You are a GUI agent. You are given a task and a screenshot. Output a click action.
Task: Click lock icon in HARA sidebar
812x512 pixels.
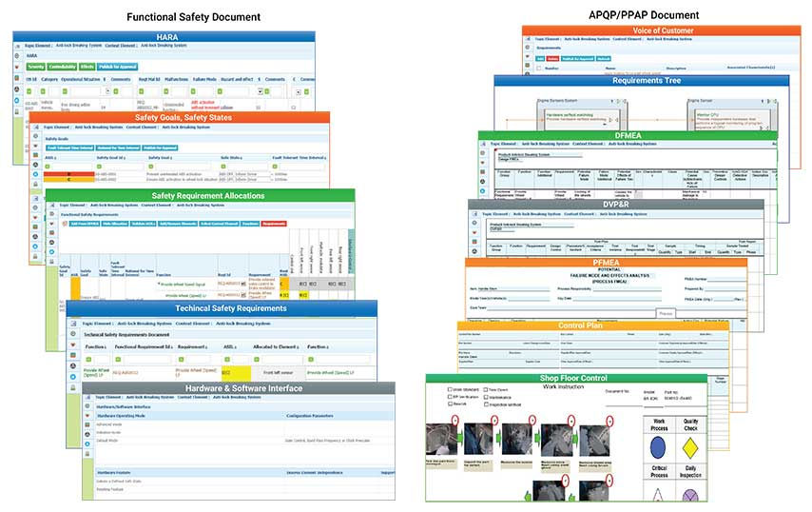click(17, 111)
